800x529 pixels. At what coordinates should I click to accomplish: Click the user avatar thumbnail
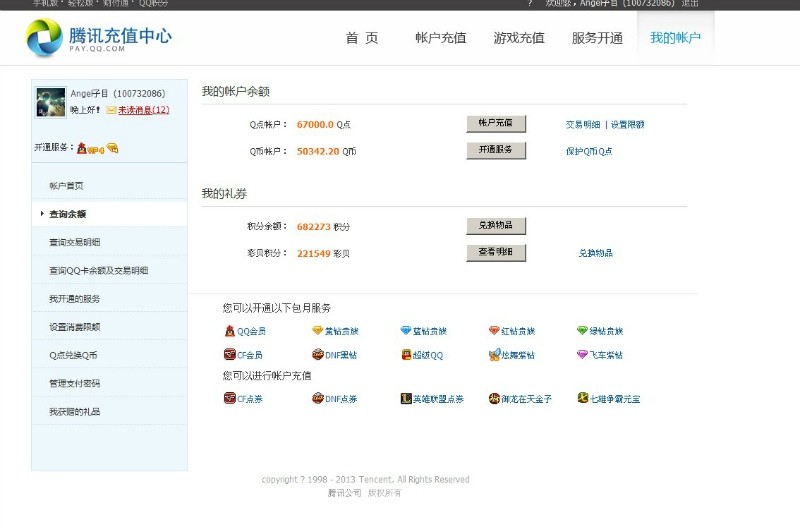[x=51, y=103]
